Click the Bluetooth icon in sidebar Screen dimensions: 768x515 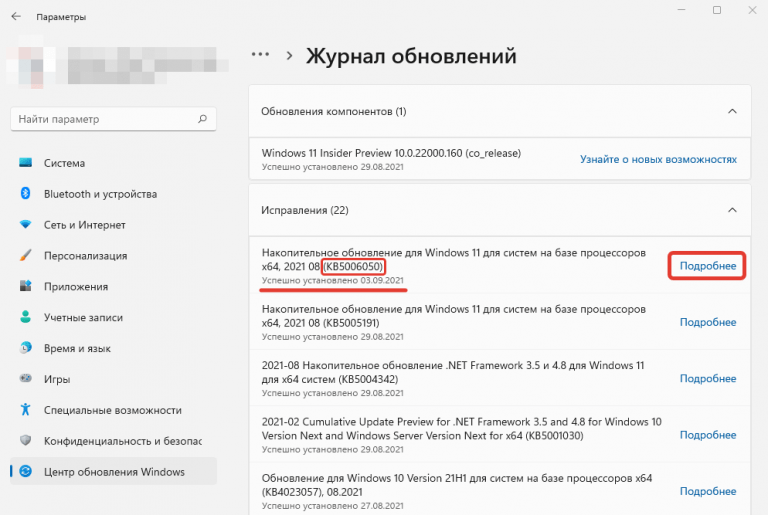tap(25, 194)
